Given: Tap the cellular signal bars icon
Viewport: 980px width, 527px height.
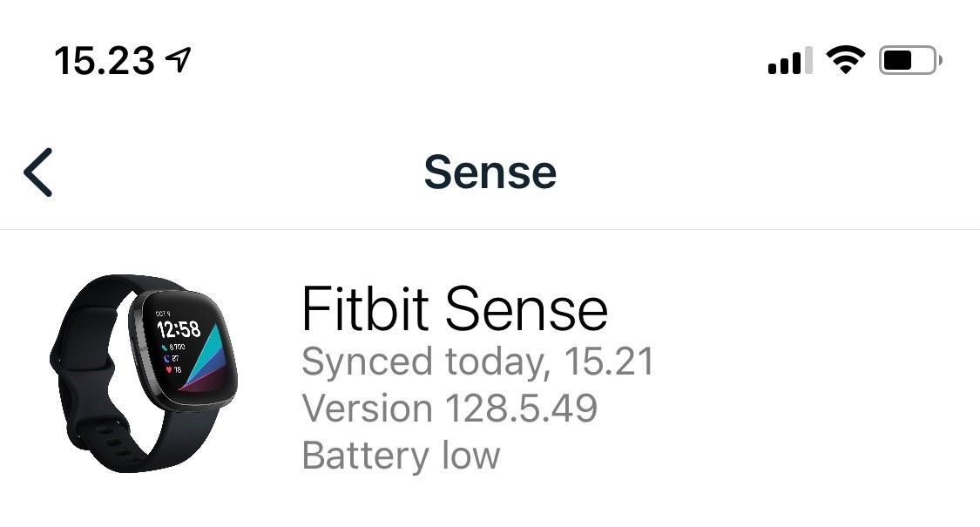Looking at the screenshot, I should pyautogui.click(x=789, y=61).
